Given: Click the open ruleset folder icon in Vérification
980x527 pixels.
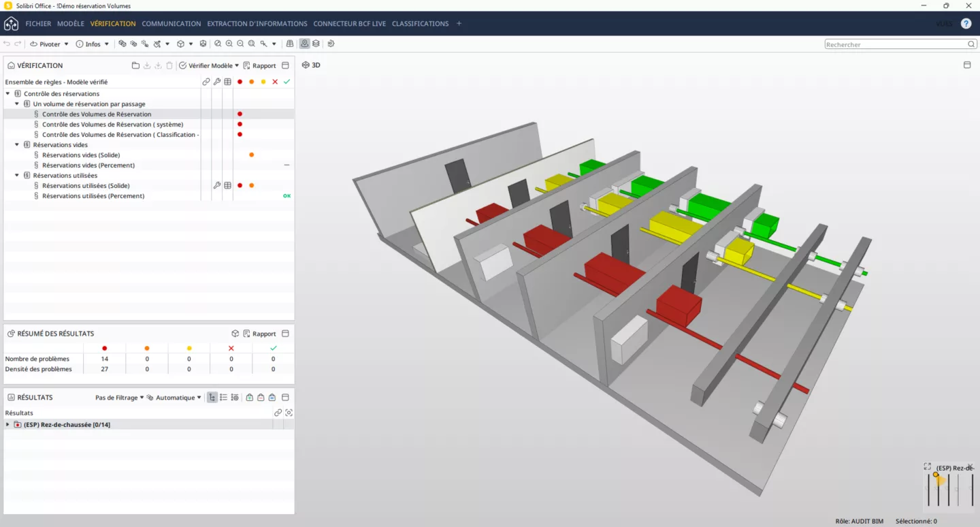Looking at the screenshot, I should (135, 66).
